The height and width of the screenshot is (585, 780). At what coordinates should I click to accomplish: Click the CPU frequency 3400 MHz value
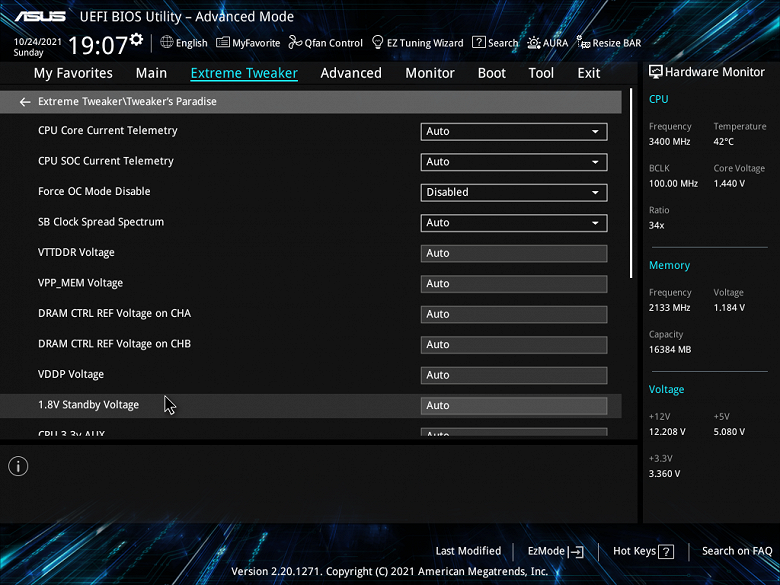669,142
